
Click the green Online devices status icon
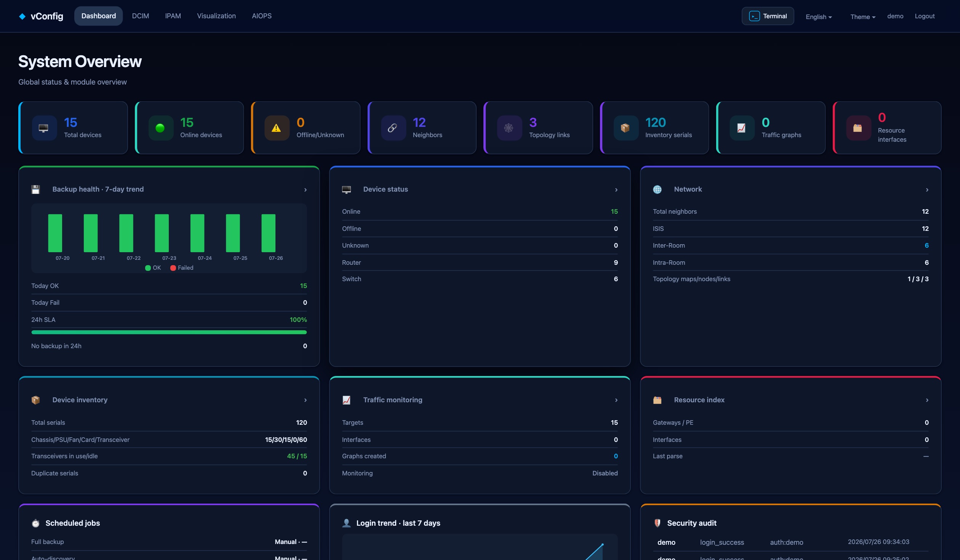(160, 128)
